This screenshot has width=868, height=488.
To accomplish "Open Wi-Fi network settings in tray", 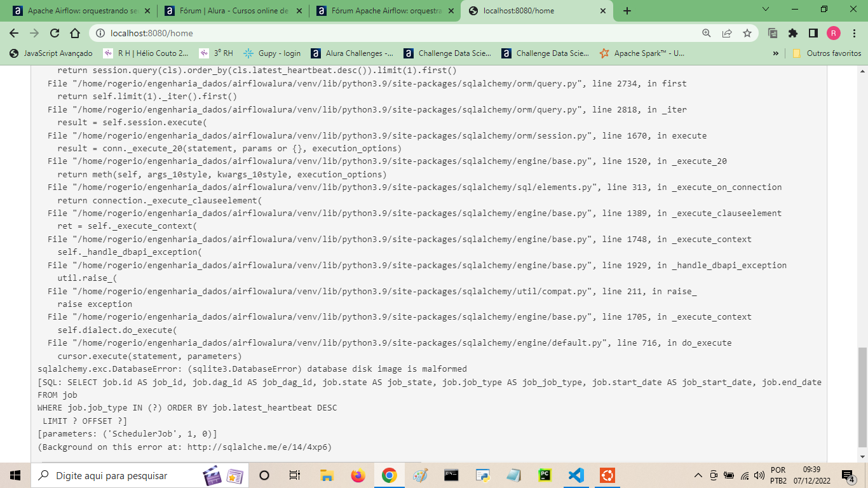I will [x=745, y=475].
